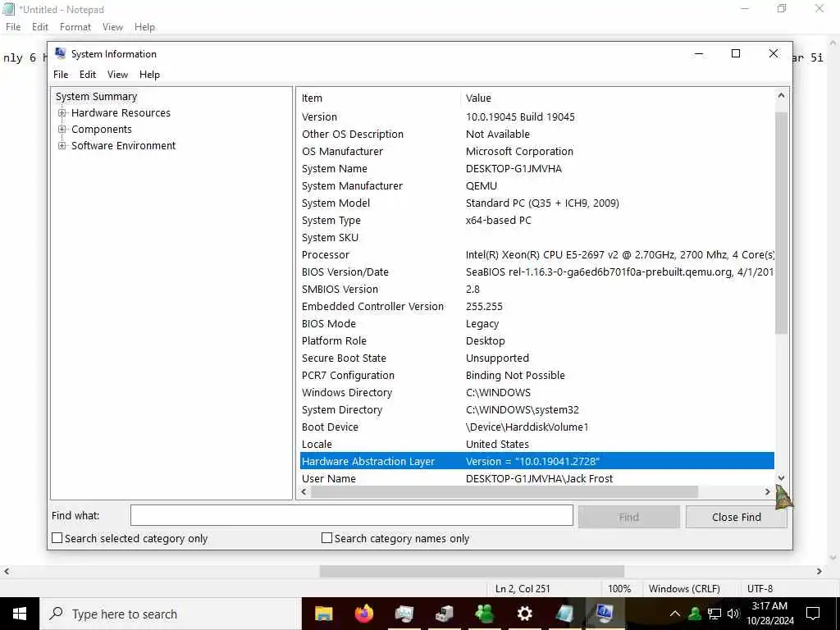The image size is (840, 630).
Task: Open the computer devices taskbar icon
Action: [x=444, y=614]
